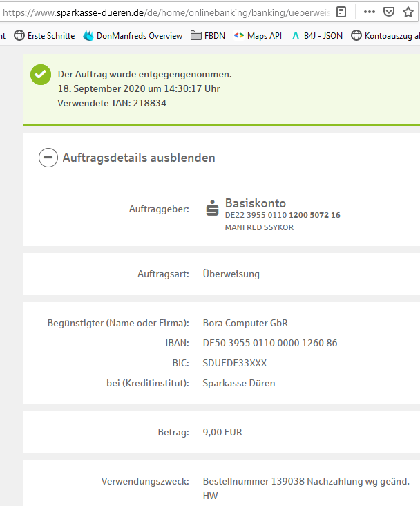Viewport: 420px width, 506px height.
Task: Toggle reader view icon in address bar
Action: (341, 12)
